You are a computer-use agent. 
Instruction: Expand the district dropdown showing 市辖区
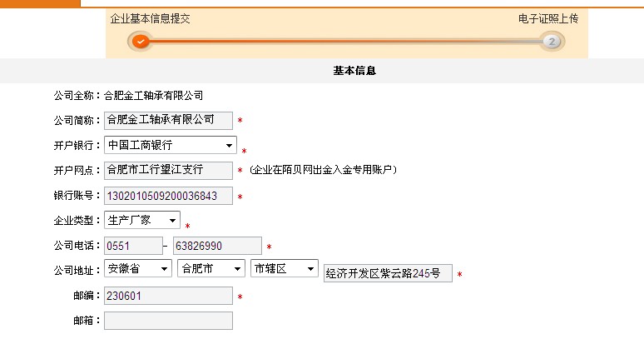(285, 269)
